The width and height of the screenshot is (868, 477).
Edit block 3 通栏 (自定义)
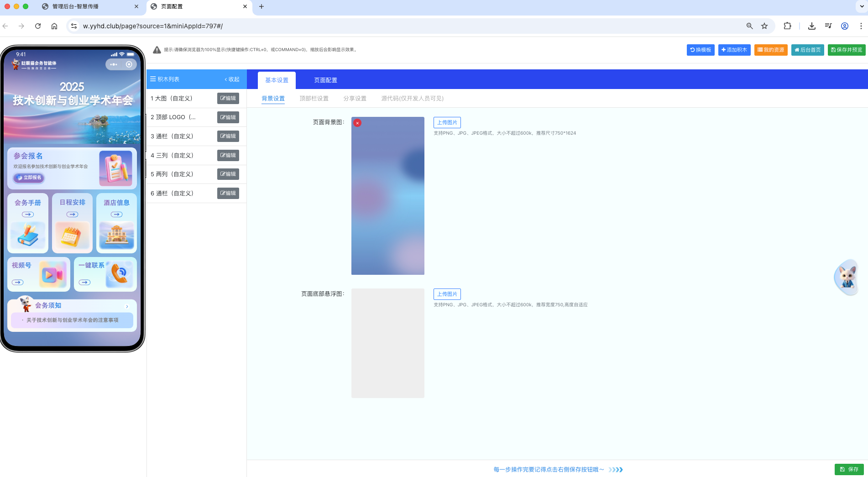[x=228, y=136]
